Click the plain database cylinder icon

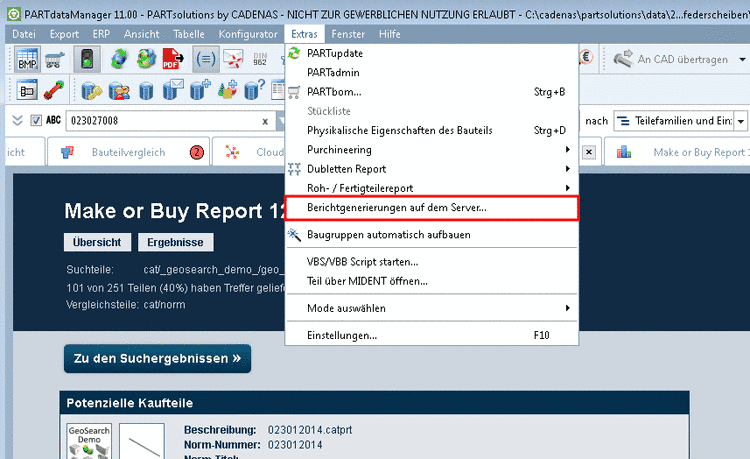coord(146,91)
